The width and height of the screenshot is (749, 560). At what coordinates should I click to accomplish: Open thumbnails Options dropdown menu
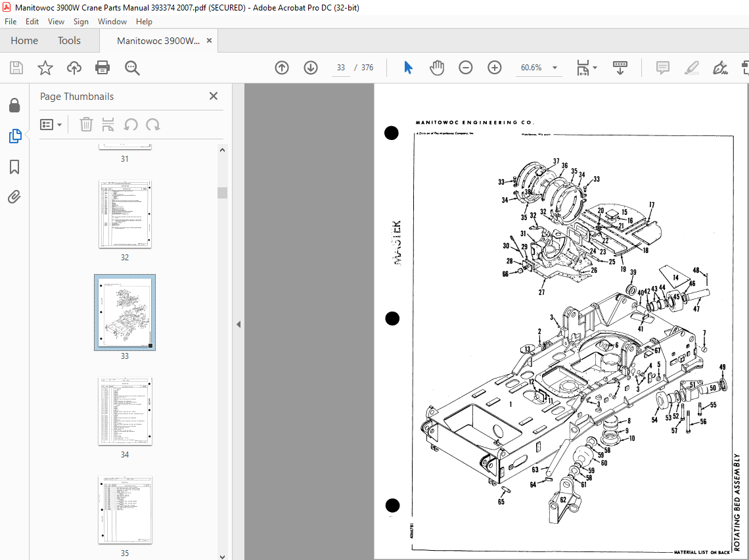(x=51, y=125)
